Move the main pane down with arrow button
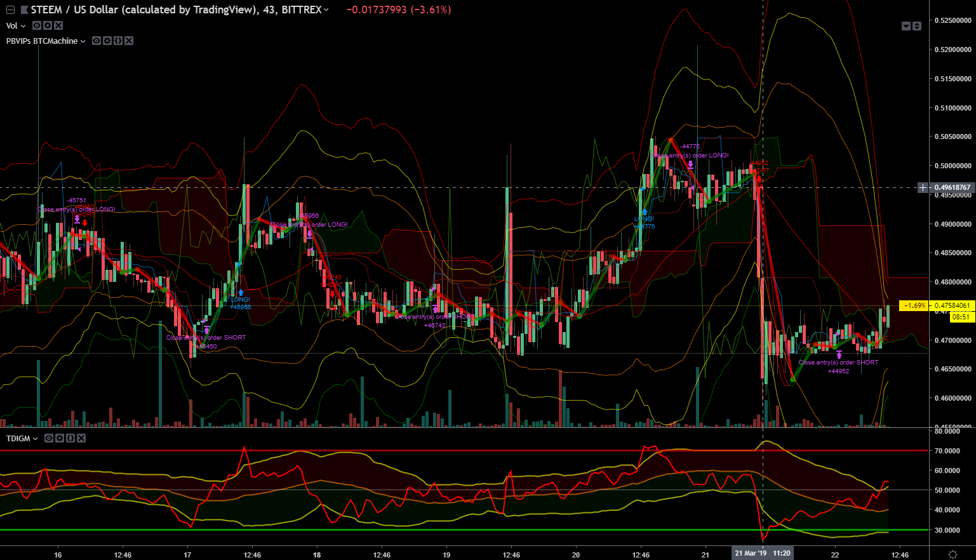The height and width of the screenshot is (560, 976). tap(906, 26)
